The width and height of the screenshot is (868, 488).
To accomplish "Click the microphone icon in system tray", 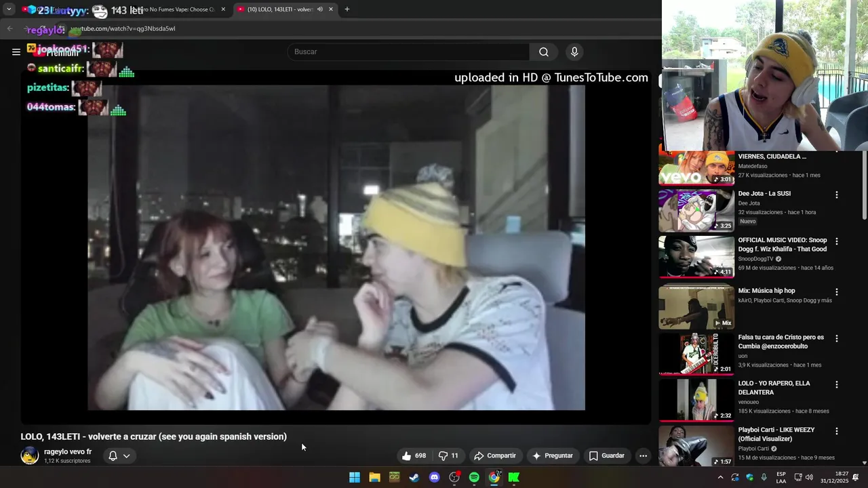I will [x=764, y=477].
